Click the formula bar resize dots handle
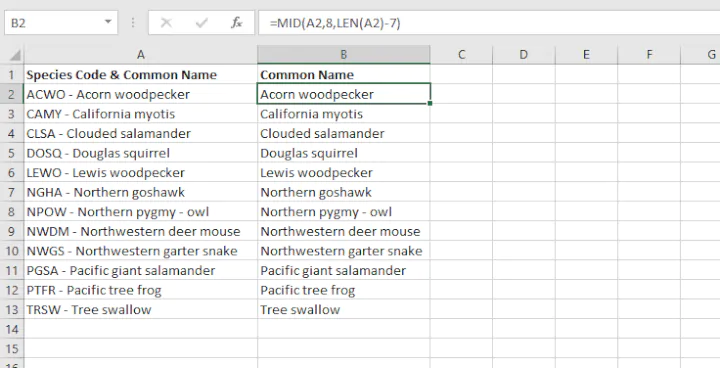This screenshot has height=368, width=720. coord(133,23)
